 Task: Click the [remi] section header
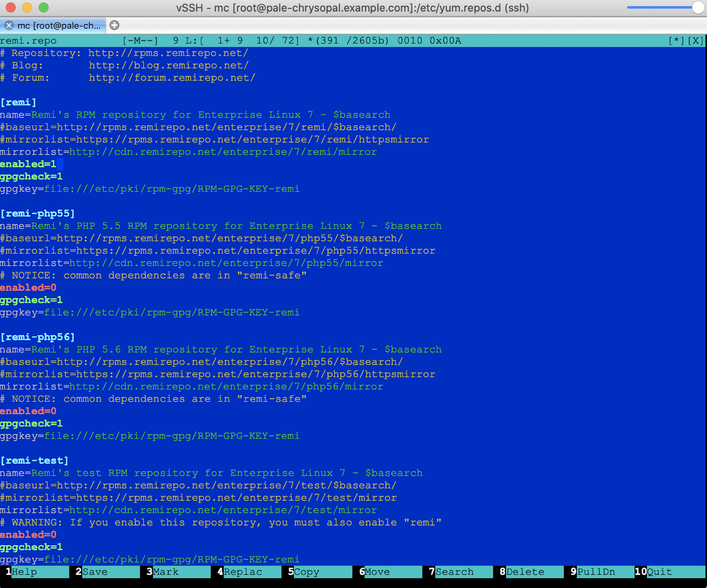click(x=18, y=103)
